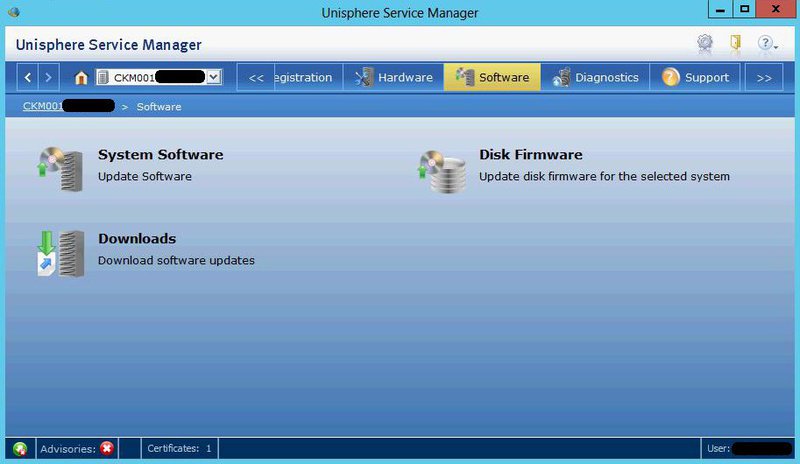
Task: Select the Software tab
Action: 492,78
